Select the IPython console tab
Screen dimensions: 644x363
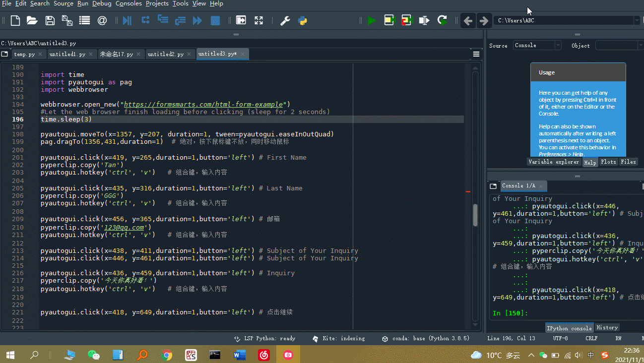[569, 328]
